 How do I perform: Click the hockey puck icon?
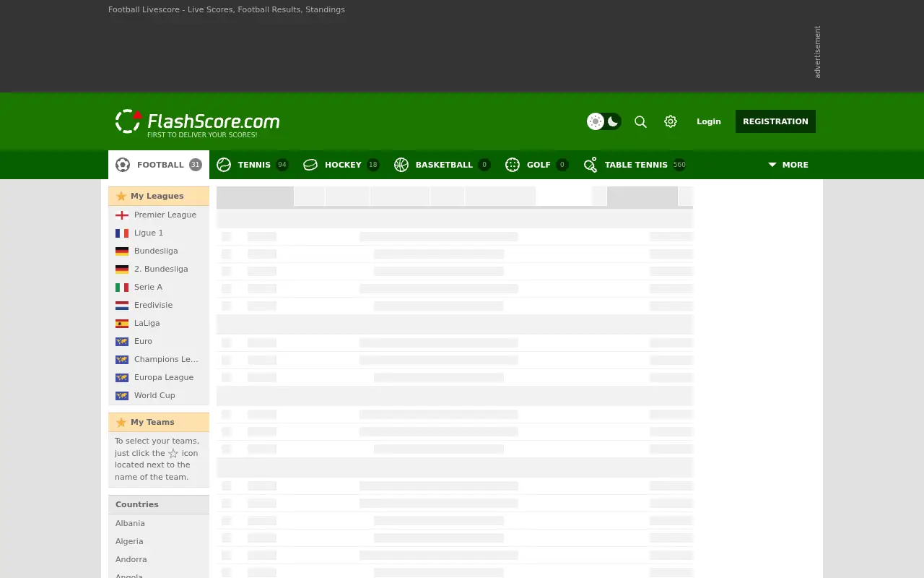(x=310, y=165)
